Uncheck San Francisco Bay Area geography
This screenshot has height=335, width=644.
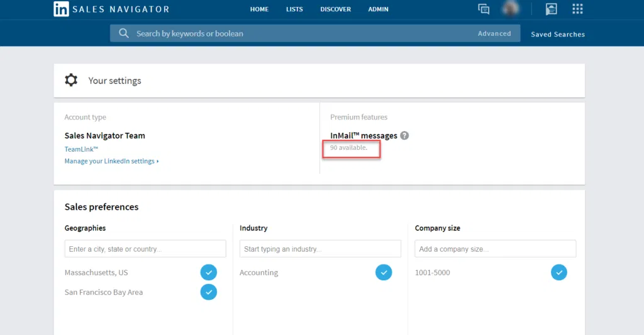(x=209, y=292)
